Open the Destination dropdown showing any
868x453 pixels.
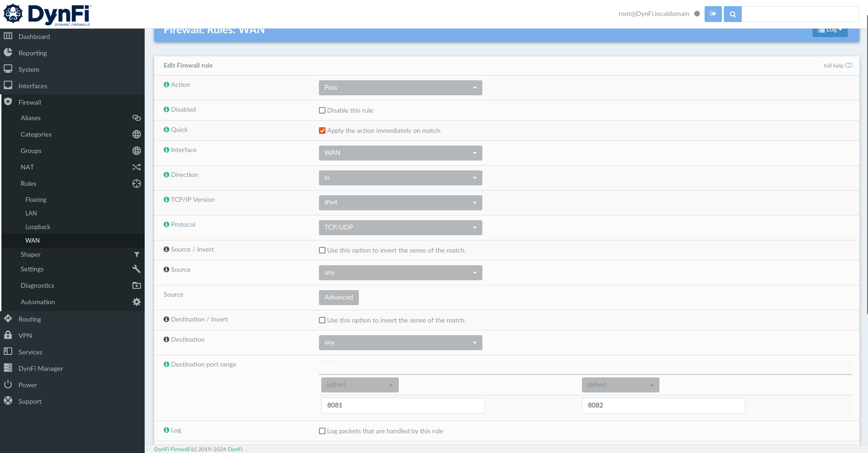pyautogui.click(x=401, y=343)
